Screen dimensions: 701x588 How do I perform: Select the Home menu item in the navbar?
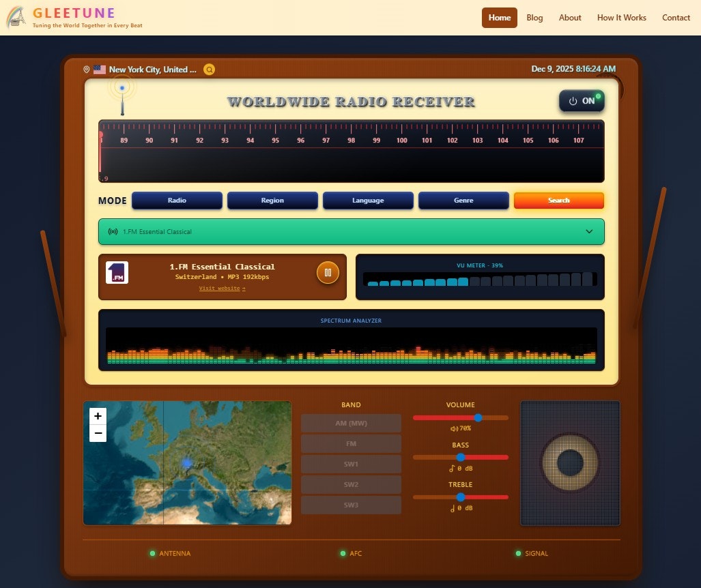click(x=499, y=18)
